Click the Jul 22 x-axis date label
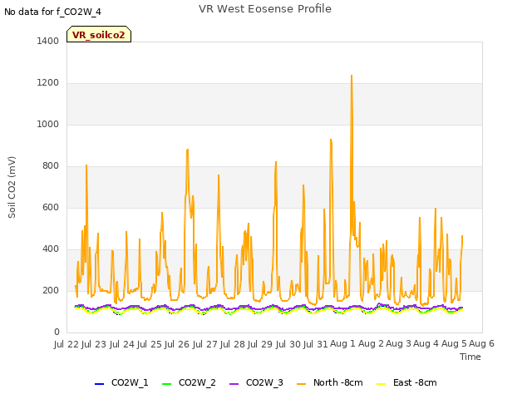532x399 pixels. point(66,344)
